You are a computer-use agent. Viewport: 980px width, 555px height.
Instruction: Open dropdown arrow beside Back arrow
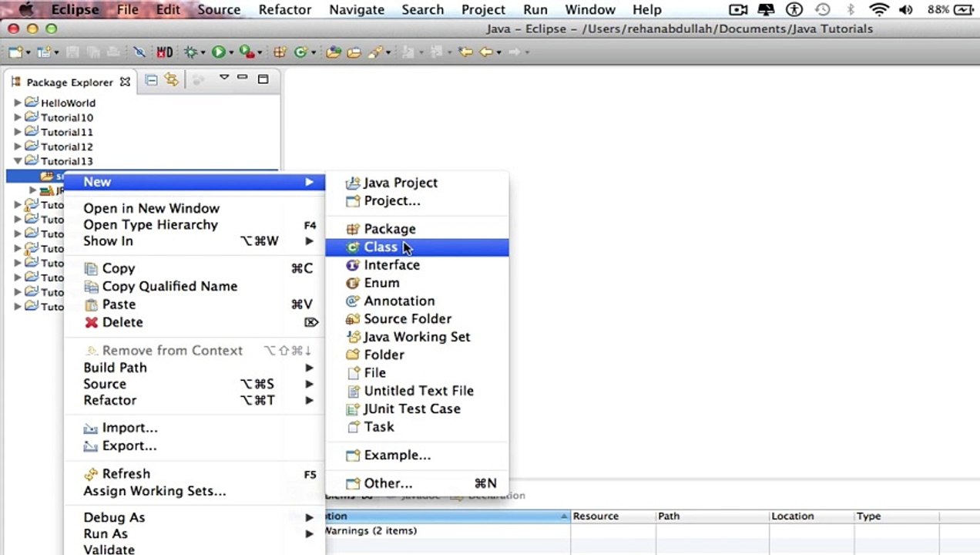tap(499, 52)
